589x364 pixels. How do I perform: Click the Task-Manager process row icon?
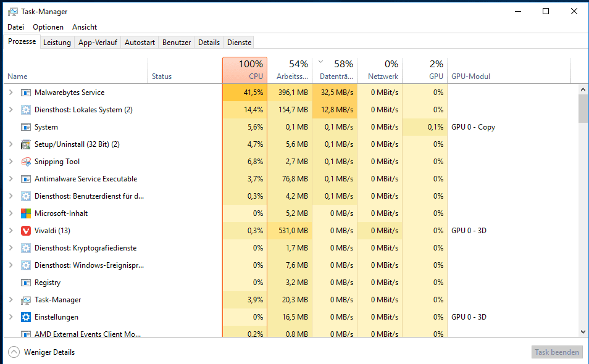point(25,300)
